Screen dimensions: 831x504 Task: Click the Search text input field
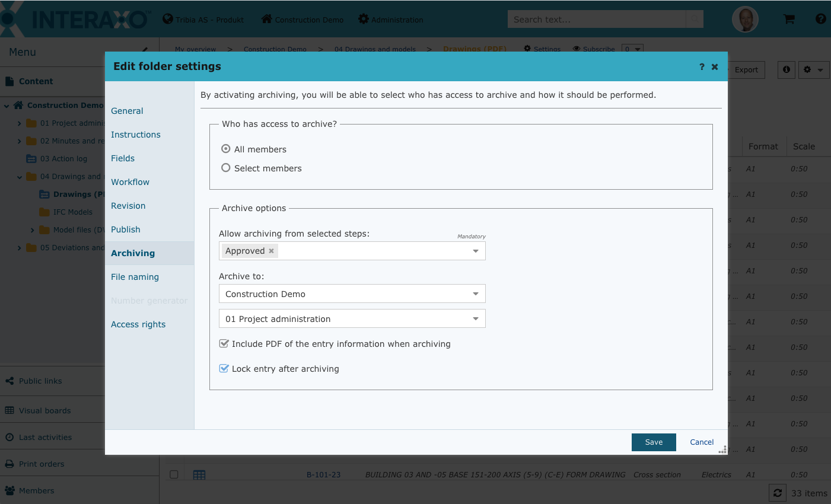click(596, 20)
